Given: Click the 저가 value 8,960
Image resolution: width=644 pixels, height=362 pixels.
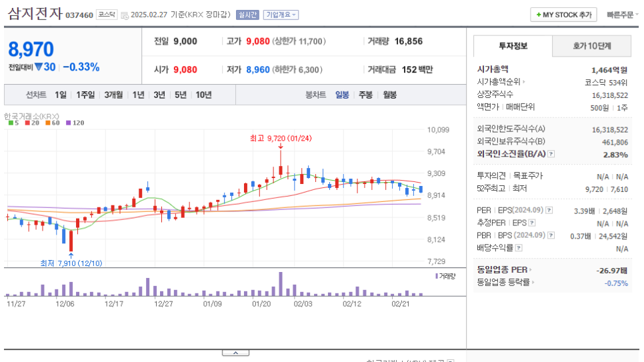Looking at the screenshot, I should [x=258, y=70].
